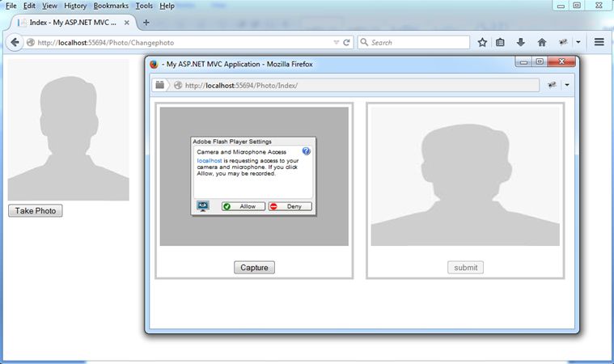Close the popup Firefox window
Image resolution: width=614 pixels, height=364 pixels.
(561, 61)
